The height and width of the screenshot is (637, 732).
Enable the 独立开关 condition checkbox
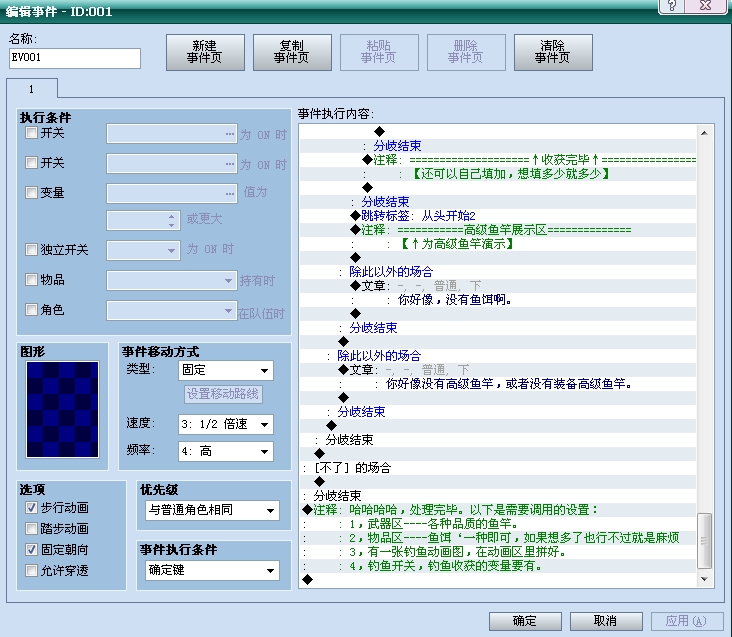(x=31, y=250)
